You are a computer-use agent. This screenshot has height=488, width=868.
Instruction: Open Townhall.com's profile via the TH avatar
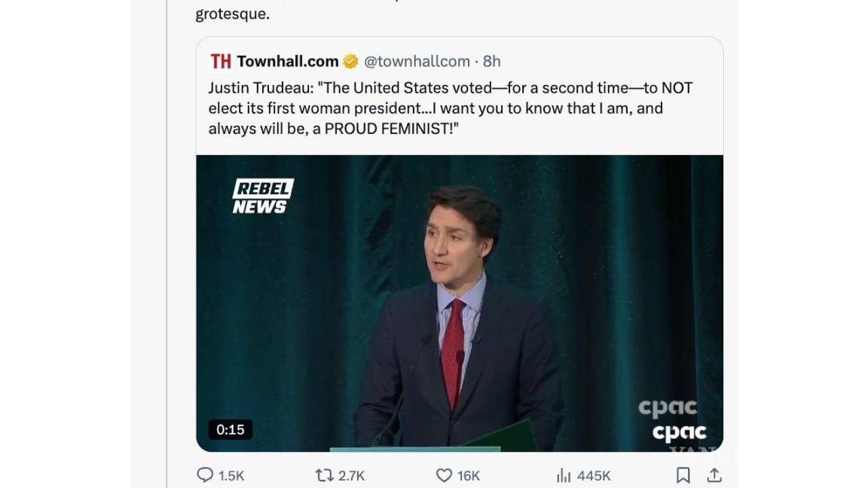tap(221, 61)
